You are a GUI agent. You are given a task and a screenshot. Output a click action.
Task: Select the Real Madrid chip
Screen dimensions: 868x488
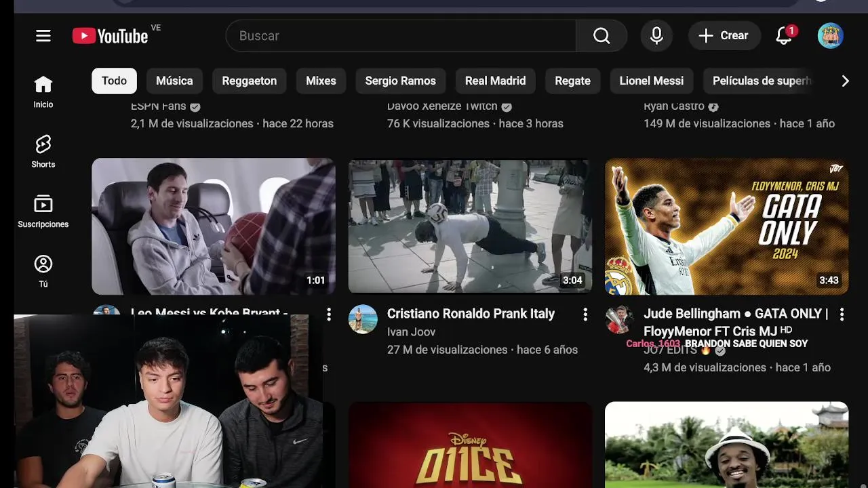click(x=496, y=81)
